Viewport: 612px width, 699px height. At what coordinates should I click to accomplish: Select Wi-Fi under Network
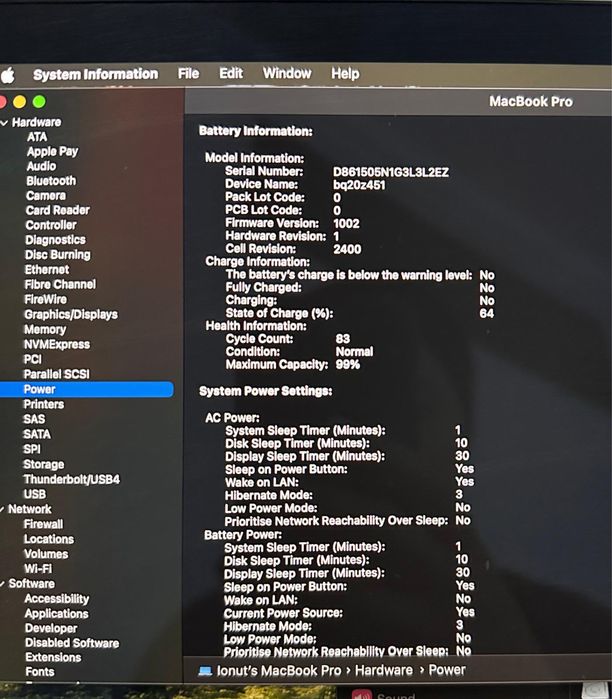click(x=38, y=569)
